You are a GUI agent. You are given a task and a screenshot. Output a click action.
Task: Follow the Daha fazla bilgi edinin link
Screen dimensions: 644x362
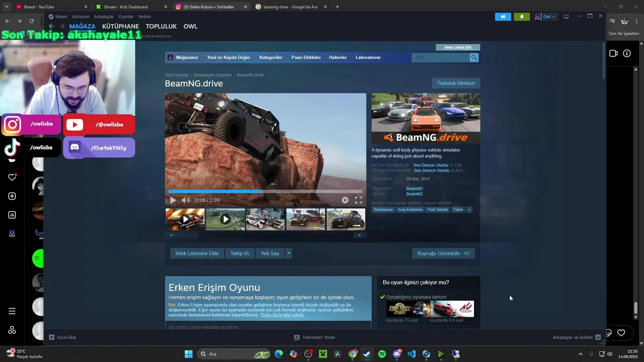pos(283,315)
